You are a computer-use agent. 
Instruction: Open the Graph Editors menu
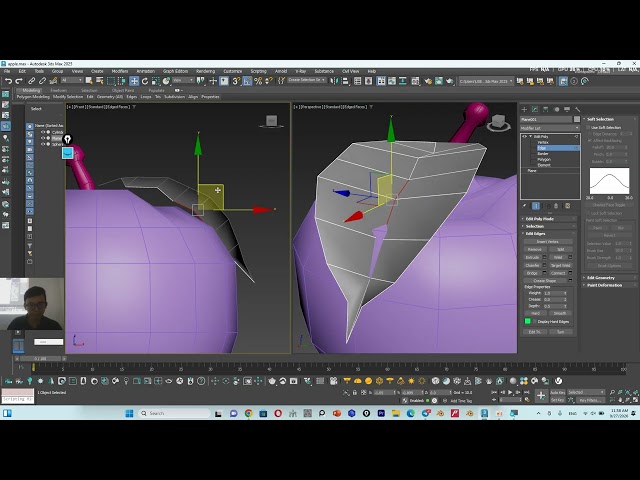coord(176,71)
